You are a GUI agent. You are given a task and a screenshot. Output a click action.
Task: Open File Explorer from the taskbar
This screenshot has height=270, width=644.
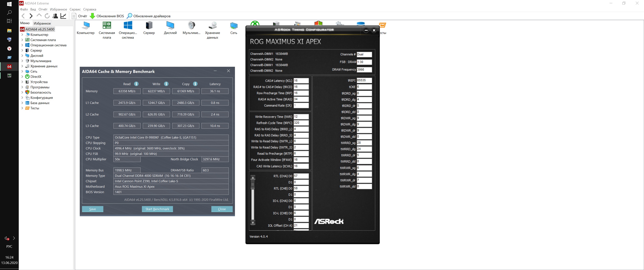(9, 30)
